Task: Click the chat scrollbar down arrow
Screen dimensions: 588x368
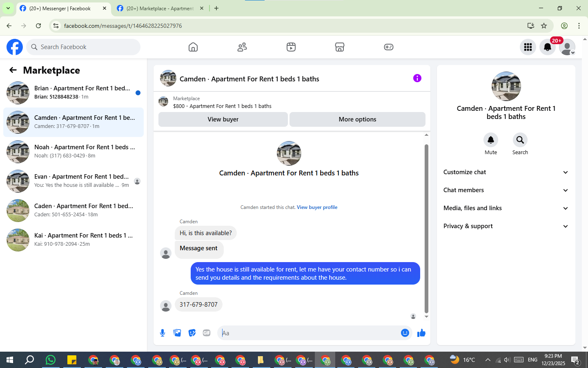Action: [426, 317]
